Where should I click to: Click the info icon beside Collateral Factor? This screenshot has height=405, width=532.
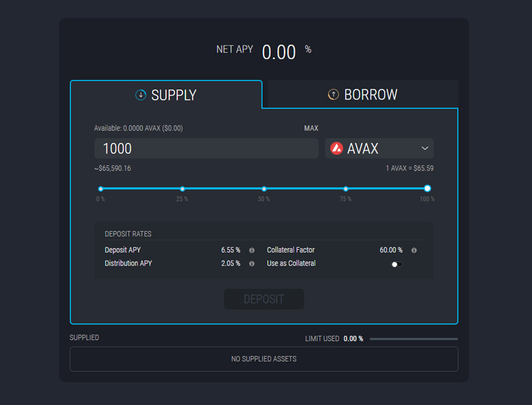coord(414,250)
